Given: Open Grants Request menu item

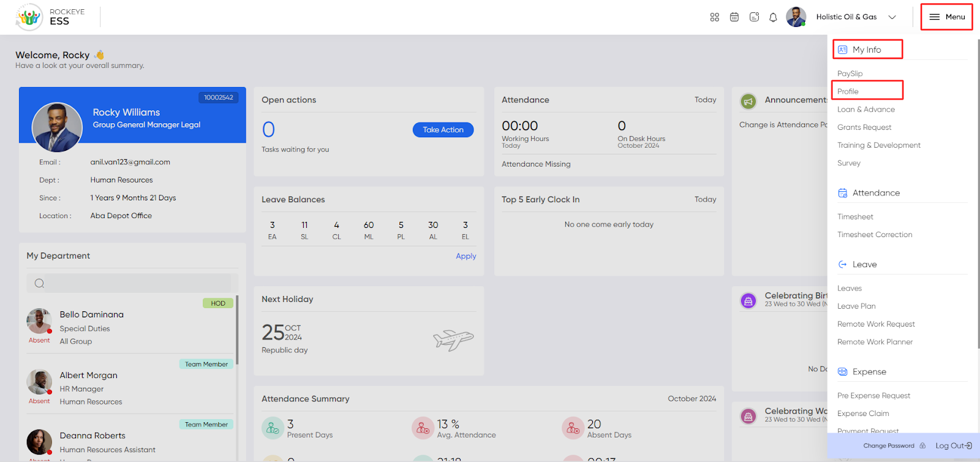Looking at the screenshot, I should 864,127.
